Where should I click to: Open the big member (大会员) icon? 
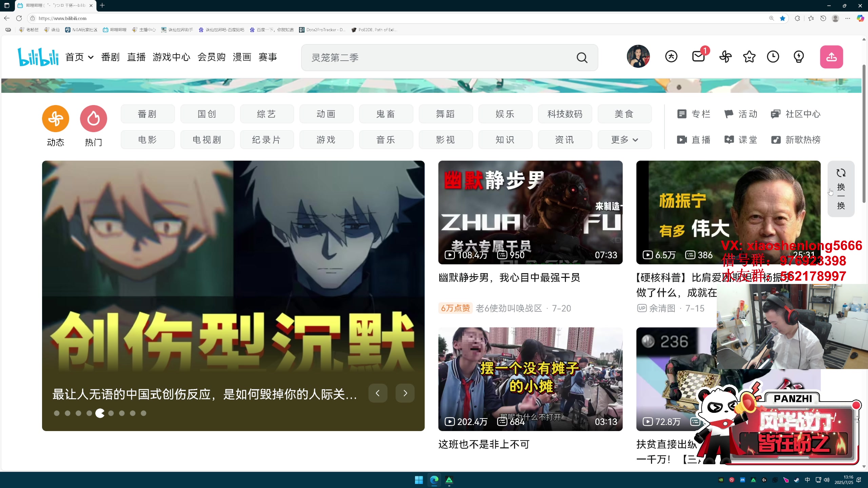tap(671, 57)
